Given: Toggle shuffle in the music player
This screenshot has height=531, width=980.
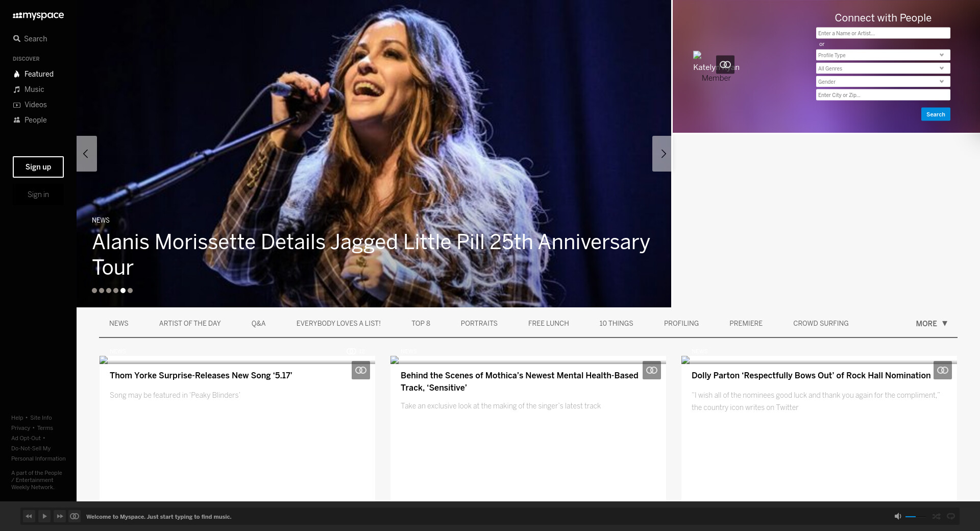Looking at the screenshot, I should [936, 516].
